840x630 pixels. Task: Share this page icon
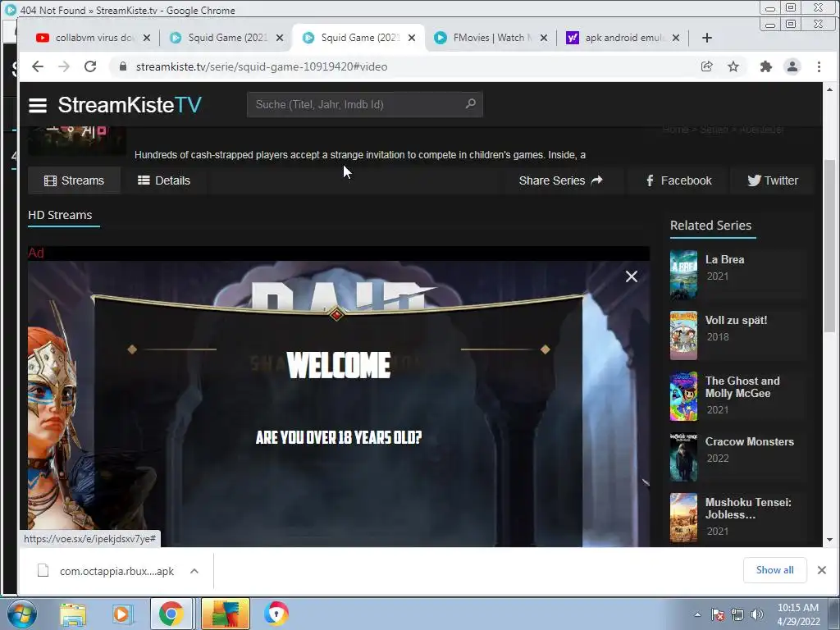click(706, 66)
